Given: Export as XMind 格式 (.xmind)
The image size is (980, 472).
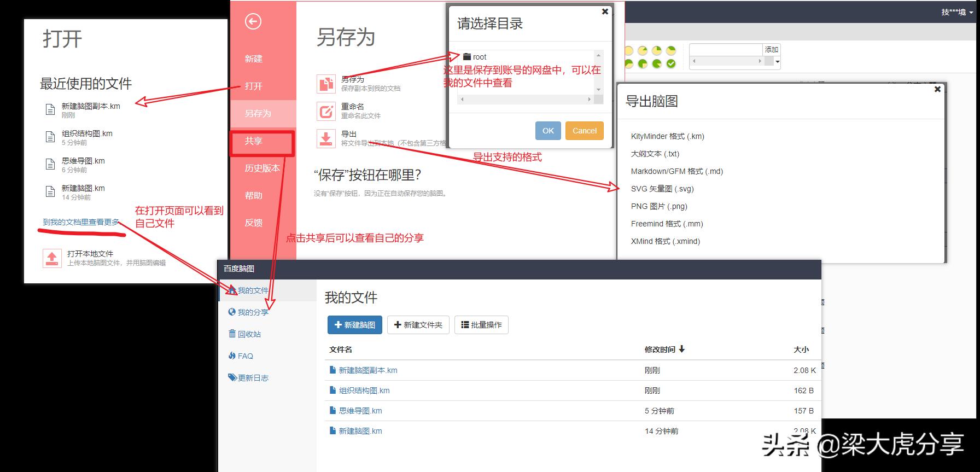Looking at the screenshot, I should (x=666, y=241).
